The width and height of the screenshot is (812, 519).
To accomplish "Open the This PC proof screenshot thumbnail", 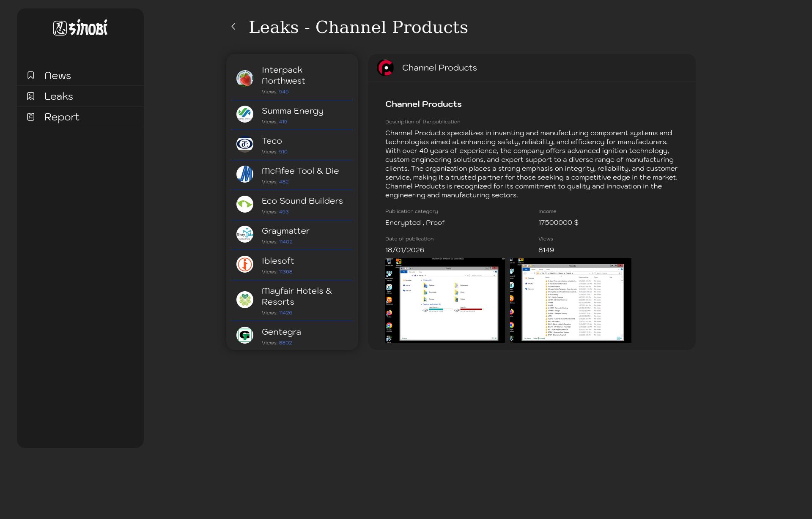I will click(x=445, y=300).
